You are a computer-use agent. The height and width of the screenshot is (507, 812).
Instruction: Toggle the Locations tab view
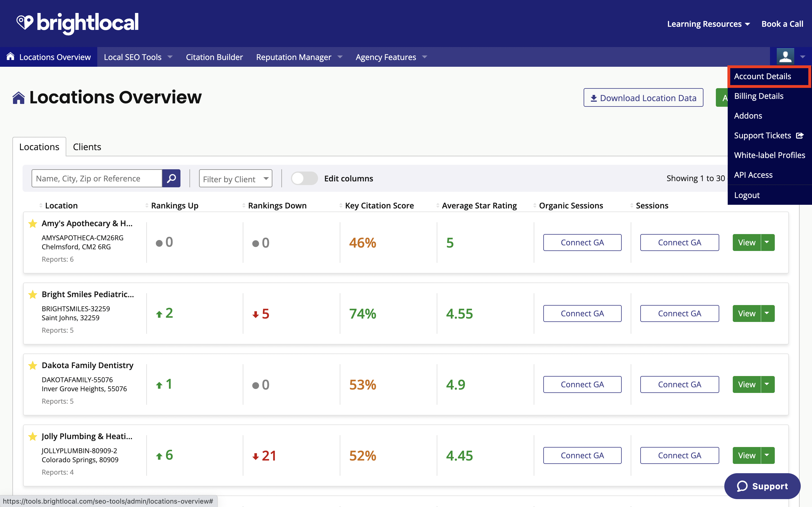pos(39,147)
